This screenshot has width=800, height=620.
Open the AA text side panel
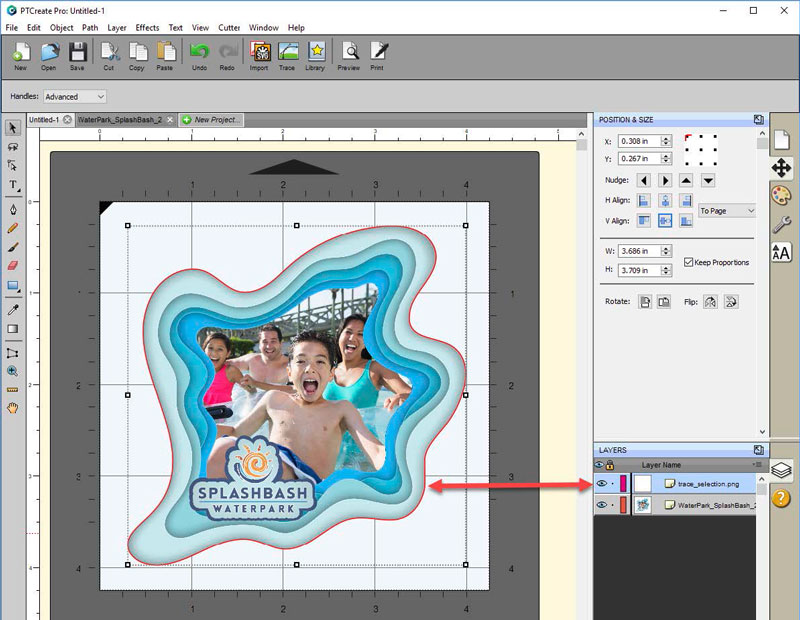pos(781,253)
